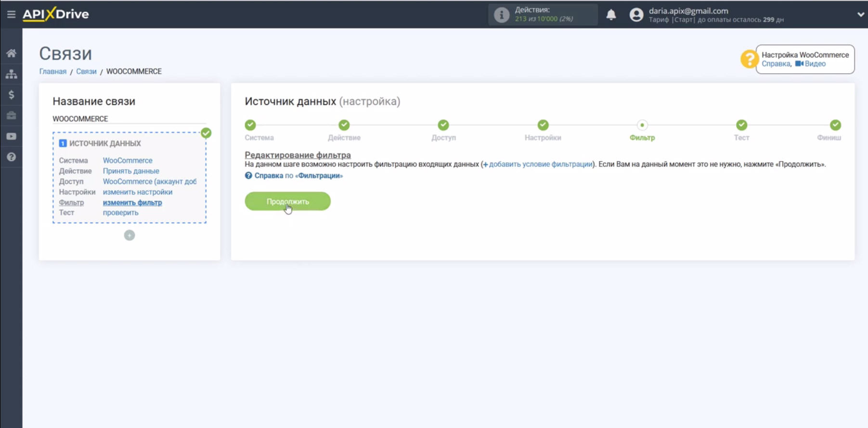Go to the Финиш step
Image resolution: width=868 pixels, height=428 pixels.
pos(835,125)
